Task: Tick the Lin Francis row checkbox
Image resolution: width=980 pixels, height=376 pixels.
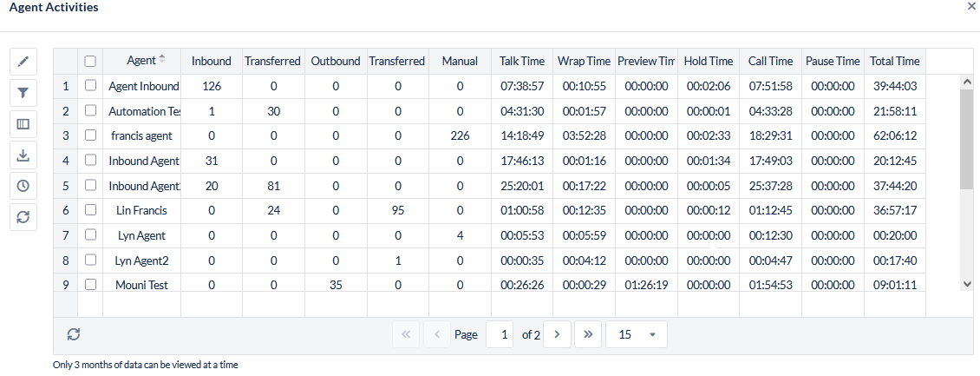Action: tap(90, 211)
